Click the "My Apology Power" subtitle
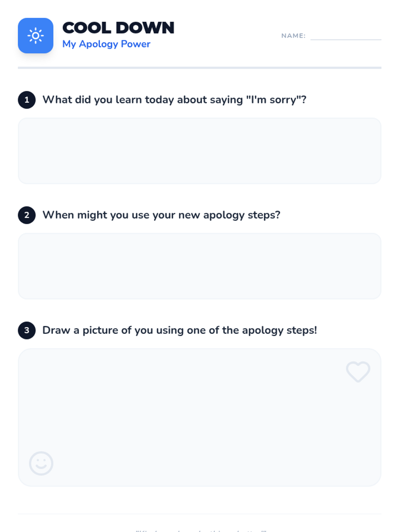The image size is (399, 532). click(x=106, y=44)
